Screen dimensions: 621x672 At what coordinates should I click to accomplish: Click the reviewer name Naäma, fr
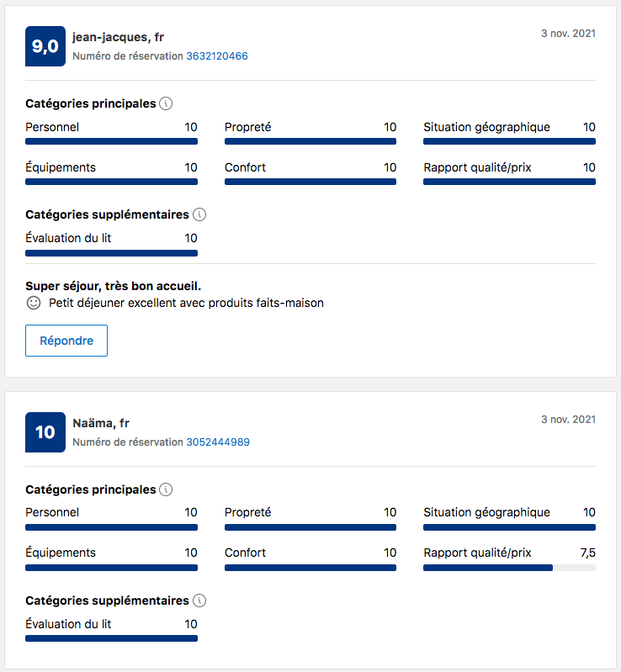101,423
